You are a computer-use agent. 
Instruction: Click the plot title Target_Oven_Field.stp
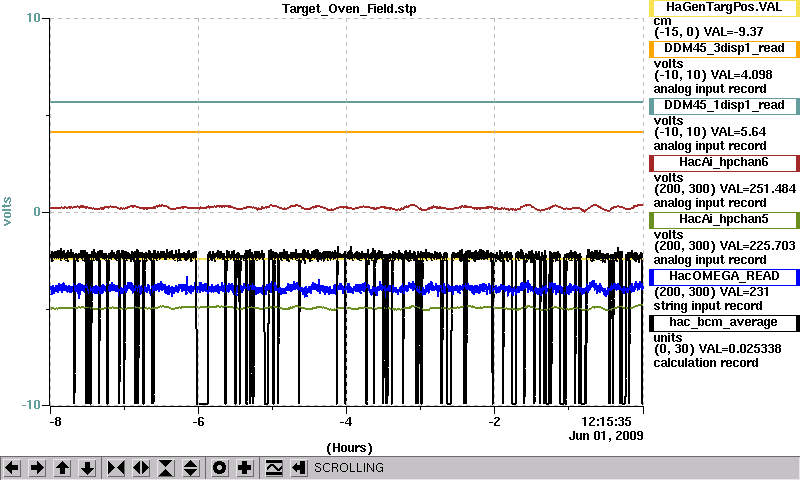349,9
